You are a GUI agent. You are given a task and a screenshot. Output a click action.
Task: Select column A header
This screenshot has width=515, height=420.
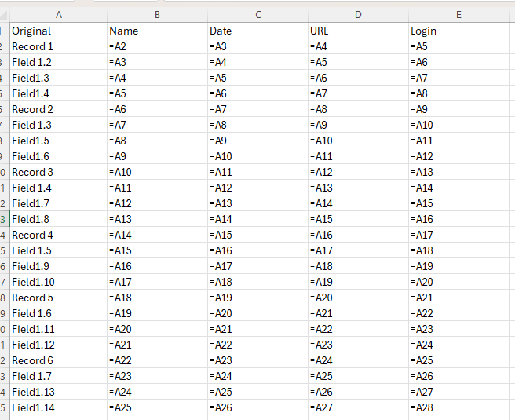coord(58,14)
